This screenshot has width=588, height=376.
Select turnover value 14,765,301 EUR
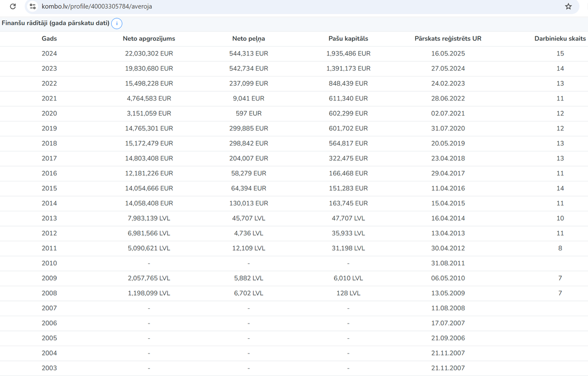[x=149, y=128]
